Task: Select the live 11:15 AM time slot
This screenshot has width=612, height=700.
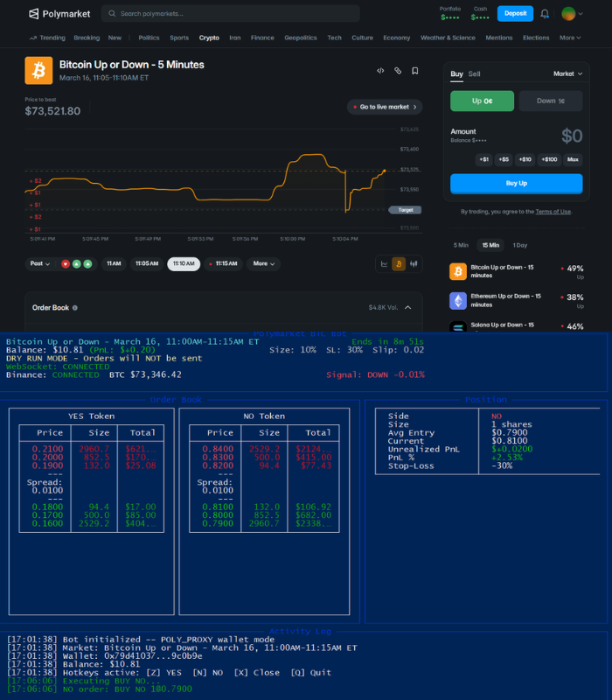Action: [x=223, y=264]
